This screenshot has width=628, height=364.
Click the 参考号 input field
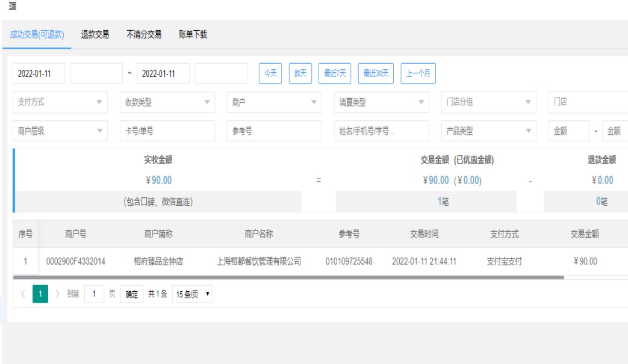point(275,131)
